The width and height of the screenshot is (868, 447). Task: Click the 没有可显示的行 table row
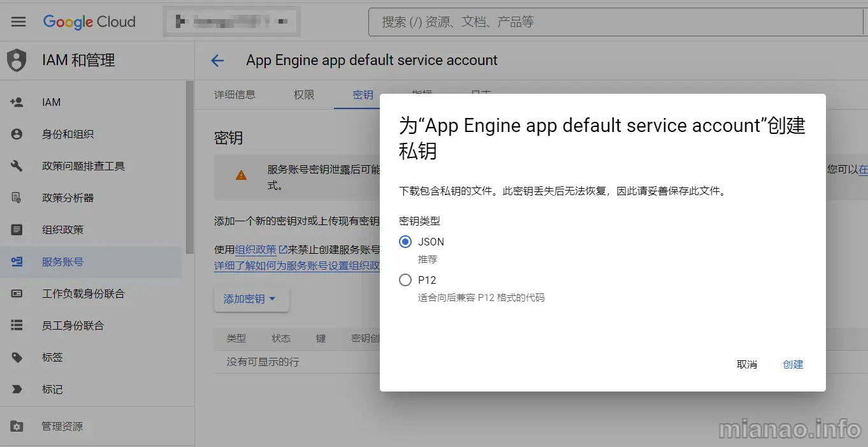[297, 362]
